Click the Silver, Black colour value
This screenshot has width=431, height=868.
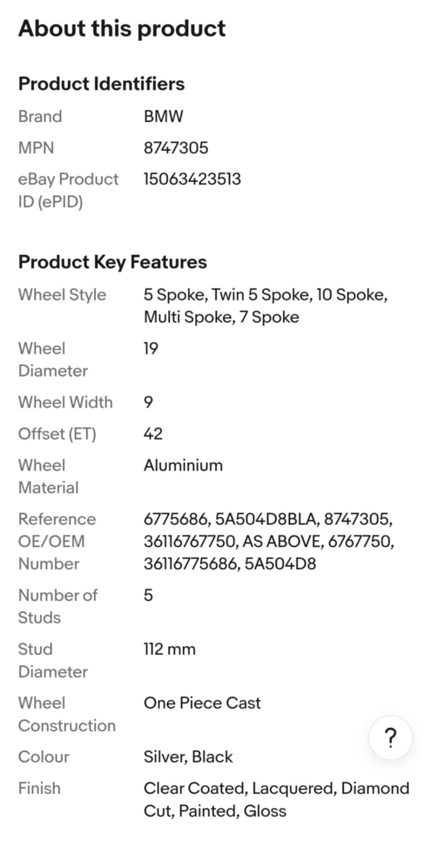click(188, 757)
